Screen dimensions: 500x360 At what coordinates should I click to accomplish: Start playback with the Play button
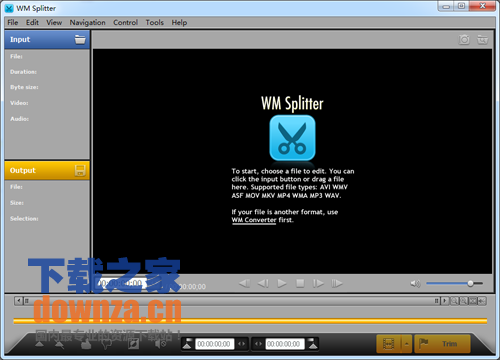point(282,284)
